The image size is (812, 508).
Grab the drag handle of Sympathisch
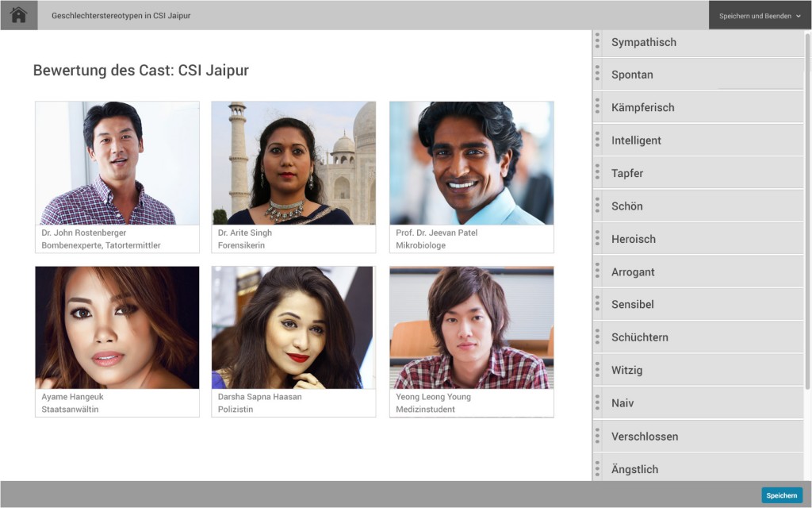coord(597,41)
